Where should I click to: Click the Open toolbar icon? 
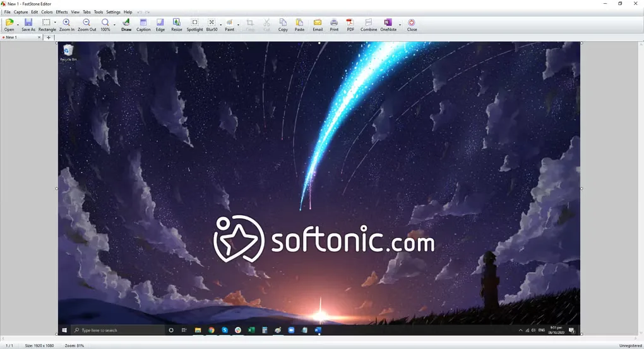click(x=9, y=25)
